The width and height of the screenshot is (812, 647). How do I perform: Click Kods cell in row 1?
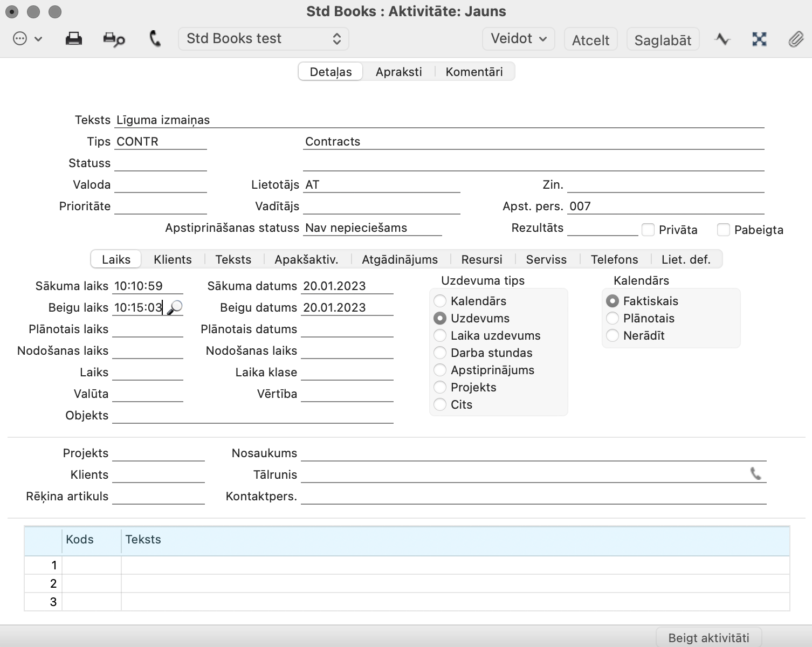[x=92, y=565]
